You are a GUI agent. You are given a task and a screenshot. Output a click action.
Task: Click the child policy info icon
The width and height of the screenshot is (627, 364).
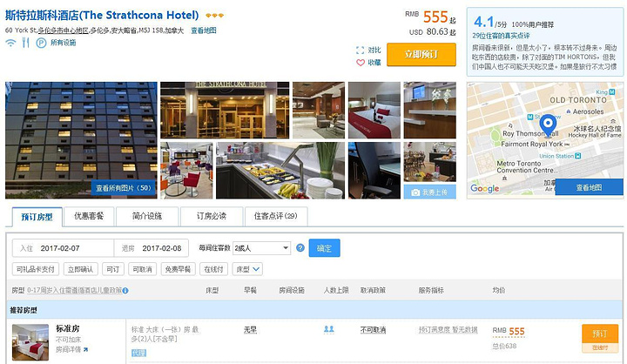(x=125, y=291)
